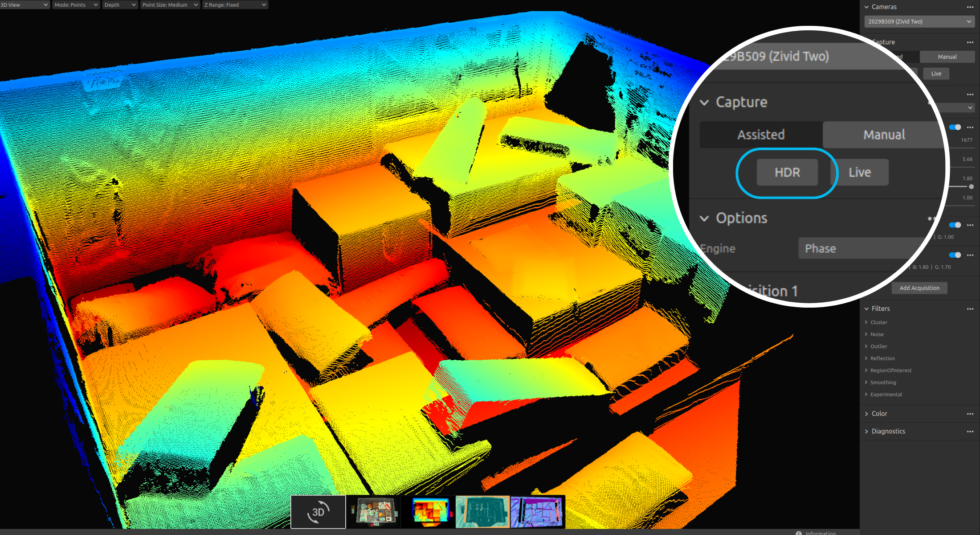980x535 pixels.
Task: Open the color image view thumbnail
Action: 373,511
